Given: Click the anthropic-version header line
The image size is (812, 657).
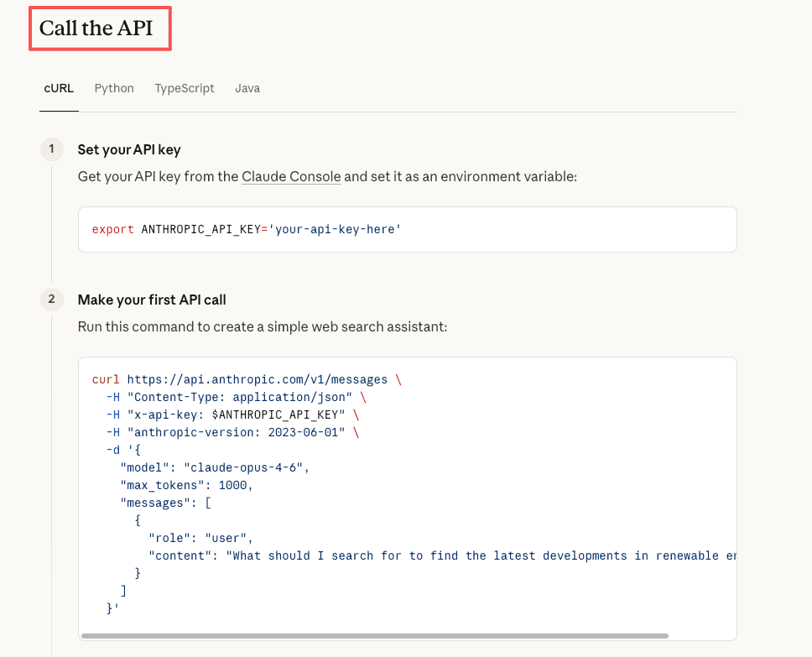Looking at the screenshot, I should (x=235, y=432).
